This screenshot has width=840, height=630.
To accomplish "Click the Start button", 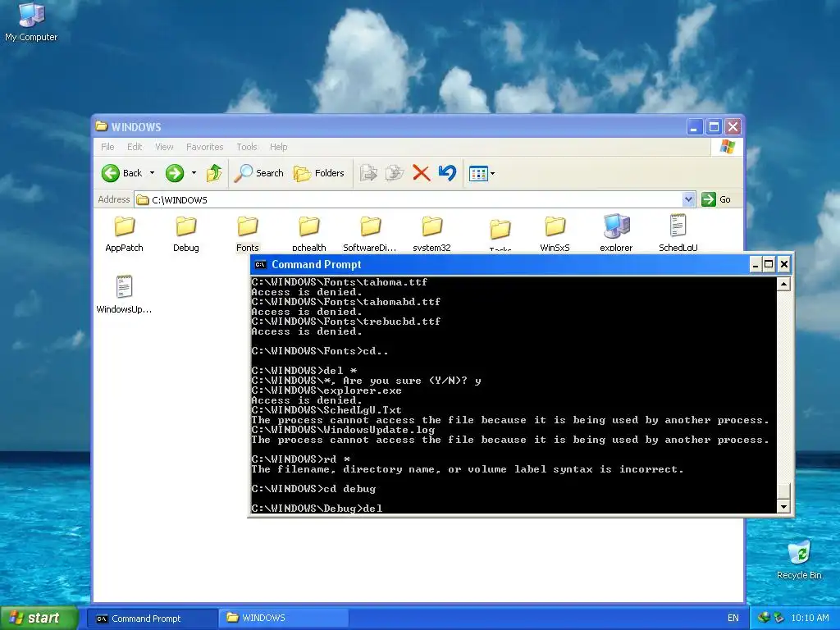I will 39,618.
